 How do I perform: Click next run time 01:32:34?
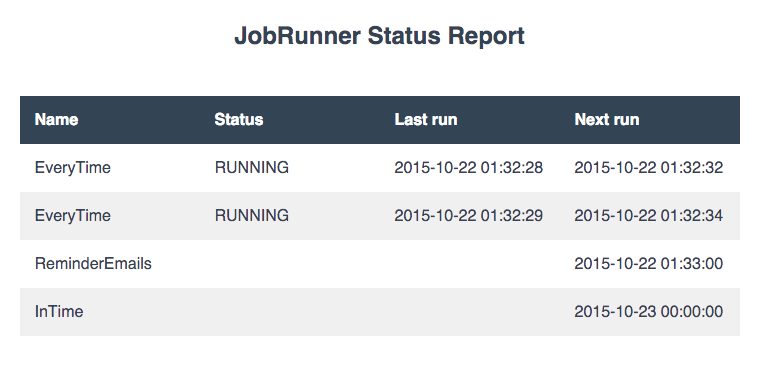[649, 216]
